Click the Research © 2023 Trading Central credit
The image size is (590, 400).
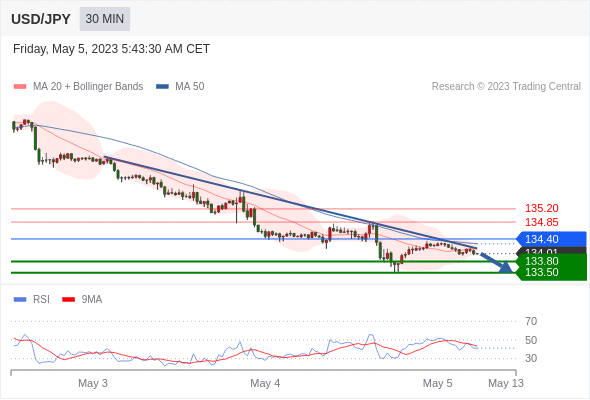(506, 87)
